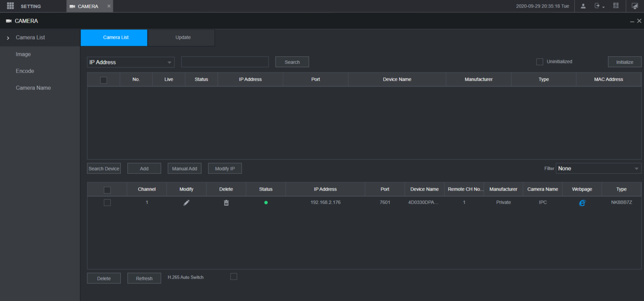
Task: Click the pencil icon to modify channel 1
Action: click(x=186, y=203)
